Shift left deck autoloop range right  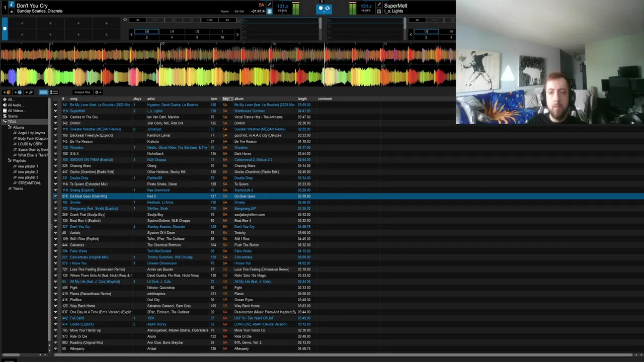tap(237, 35)
